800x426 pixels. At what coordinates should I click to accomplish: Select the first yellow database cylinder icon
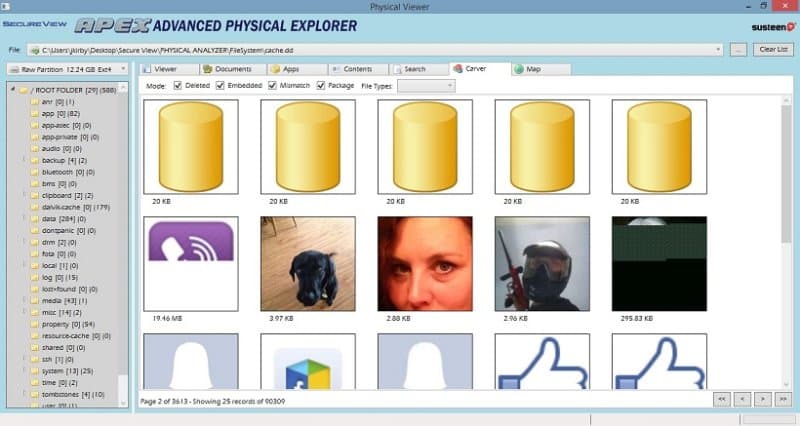(191, 146)
